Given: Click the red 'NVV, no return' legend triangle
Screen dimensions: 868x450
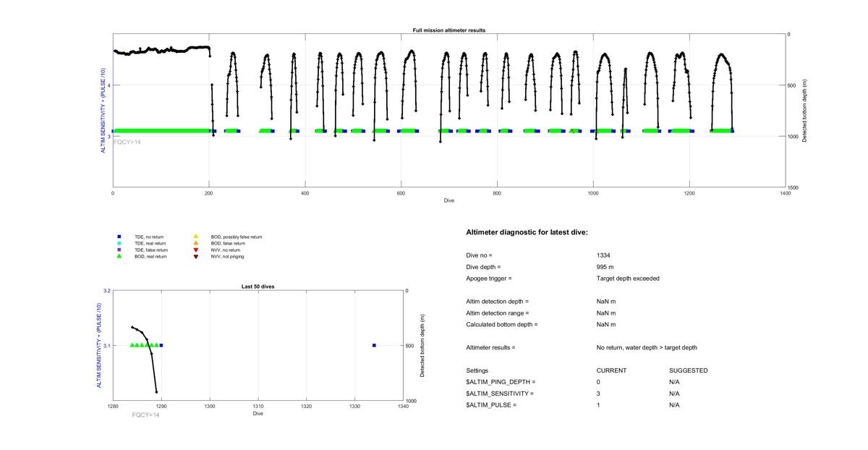Looking at the screenshot, I should pyautogui.click(x=195, y=250).
